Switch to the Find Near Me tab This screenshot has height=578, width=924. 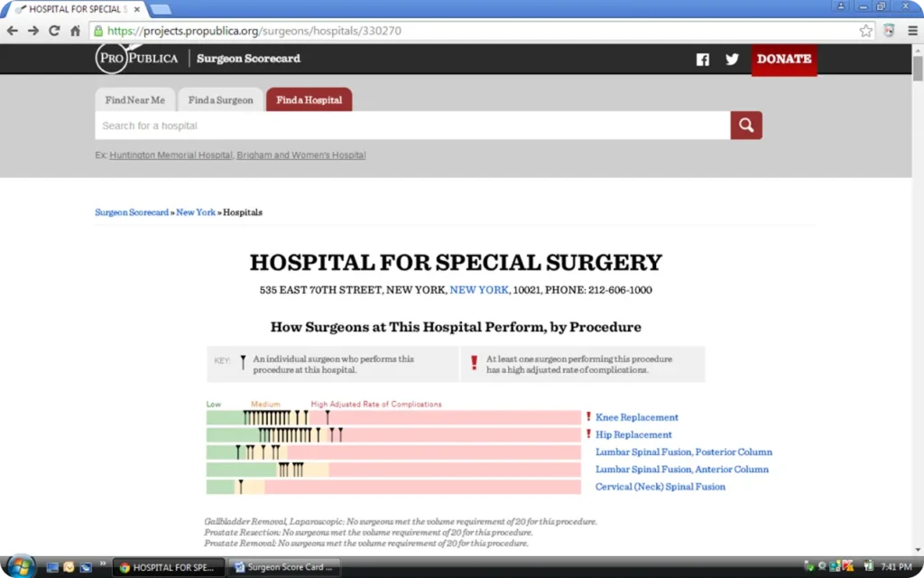click(x=134, y=99)
